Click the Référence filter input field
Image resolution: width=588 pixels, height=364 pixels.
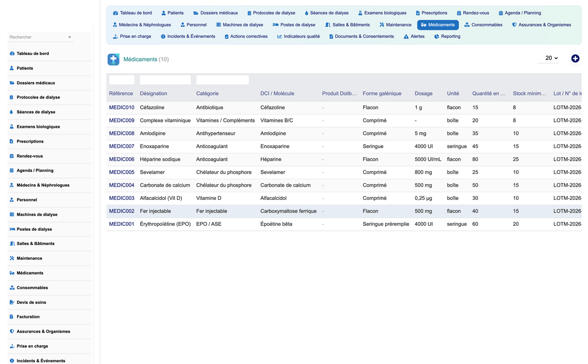click(x=122, y=80)
